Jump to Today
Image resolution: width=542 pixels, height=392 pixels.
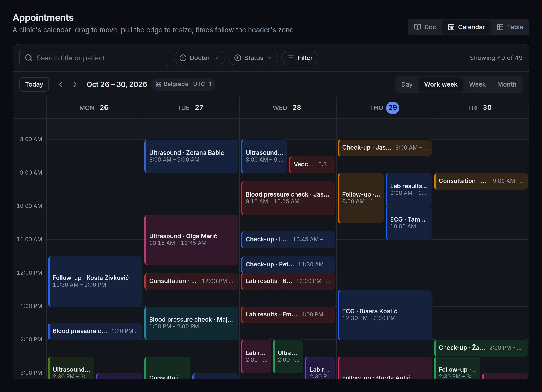click(34, 84)
